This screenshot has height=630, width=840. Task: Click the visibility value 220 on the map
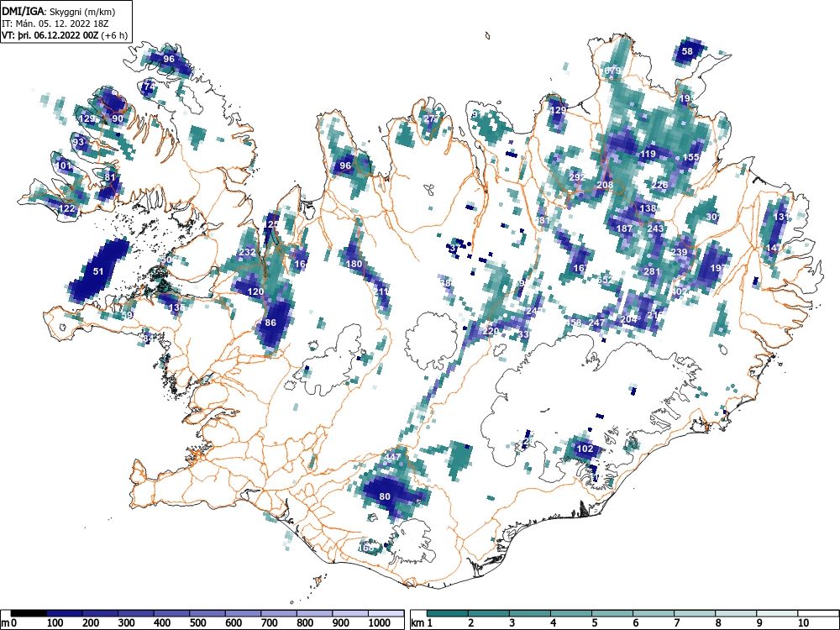click(x=491, y=330)
